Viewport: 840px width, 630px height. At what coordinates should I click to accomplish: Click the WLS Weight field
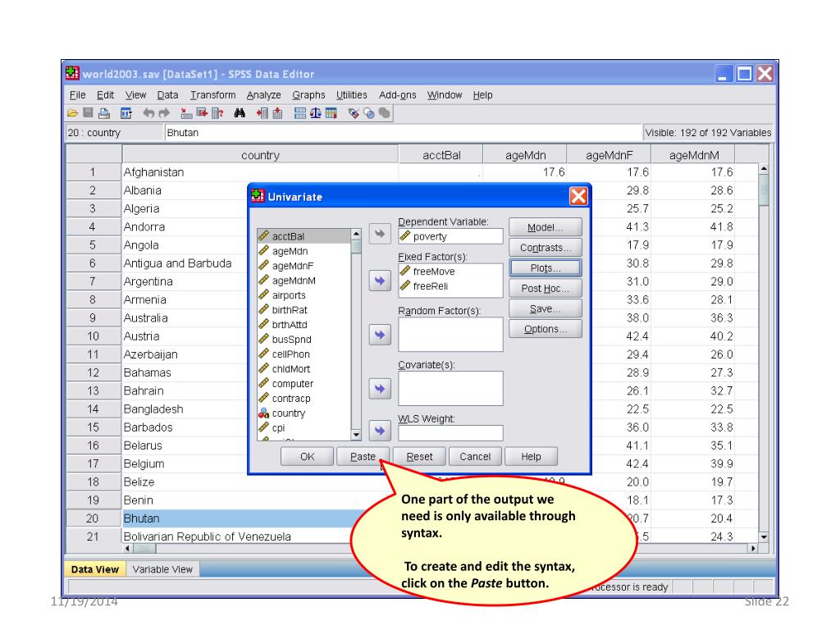coord(450,433)
